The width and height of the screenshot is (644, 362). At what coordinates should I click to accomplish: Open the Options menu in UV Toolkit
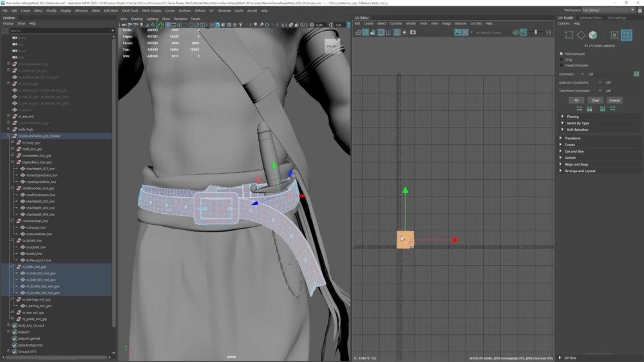tap(563, 23)
